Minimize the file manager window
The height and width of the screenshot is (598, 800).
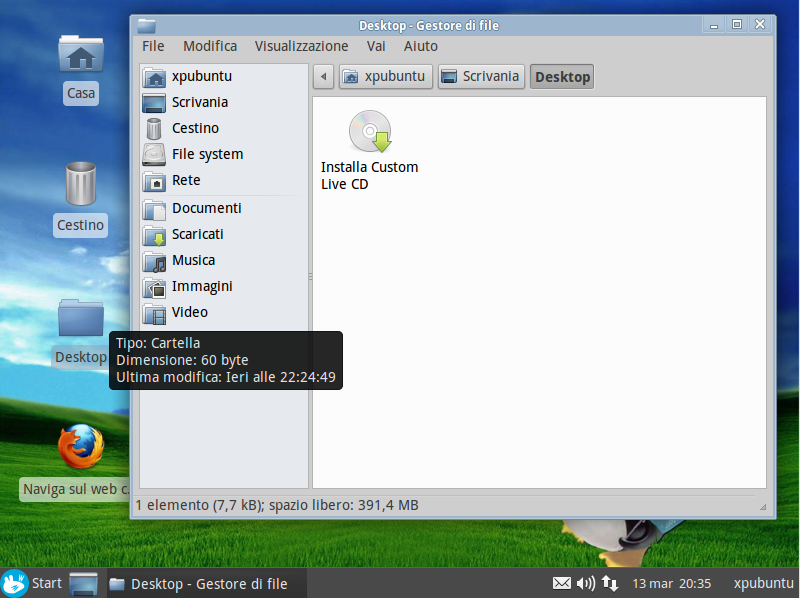tap(714, 24)
